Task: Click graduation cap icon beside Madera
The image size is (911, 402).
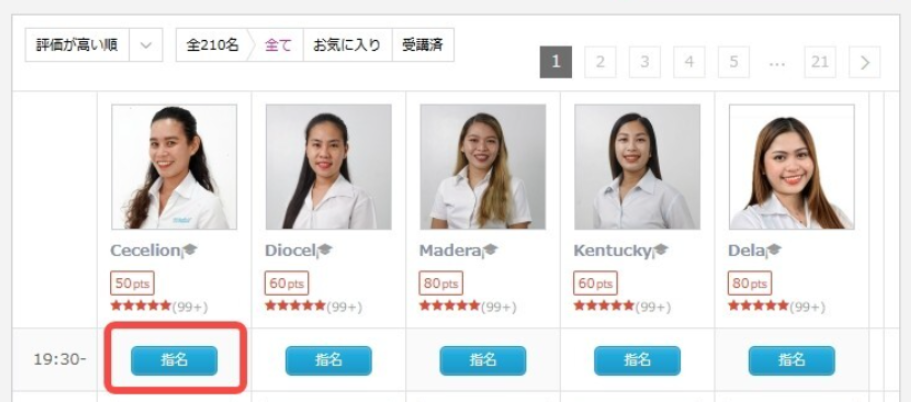Action: point(490,250)
